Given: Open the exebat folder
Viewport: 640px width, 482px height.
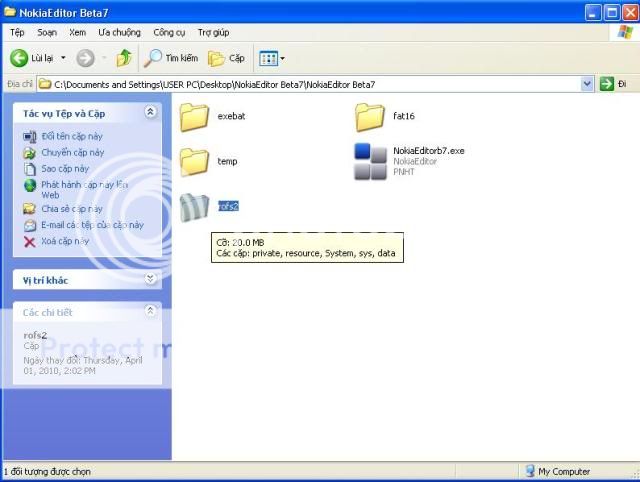Looking at the screenshot, I should click(x=194, y=117).
